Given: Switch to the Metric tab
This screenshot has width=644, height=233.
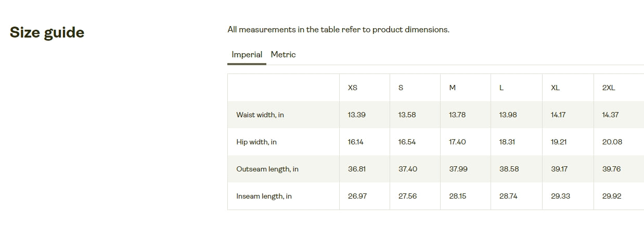Looking at the screenshot, I should click(x=283, y=55).
